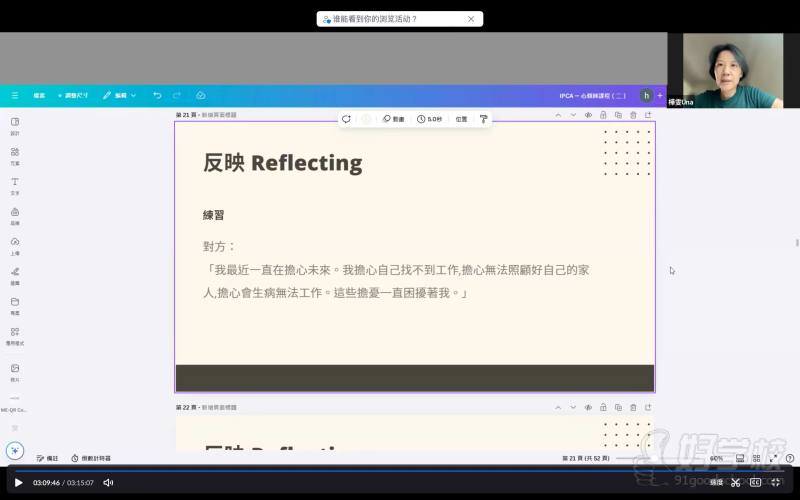
Task: Mute the video volume speaker
Action: tap(108, 483)
